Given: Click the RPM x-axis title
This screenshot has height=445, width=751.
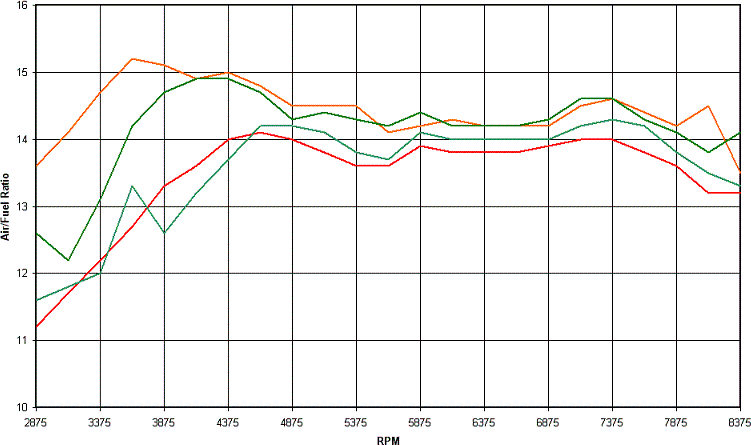Looking at the screenshot, I should [x=390, y=438].
